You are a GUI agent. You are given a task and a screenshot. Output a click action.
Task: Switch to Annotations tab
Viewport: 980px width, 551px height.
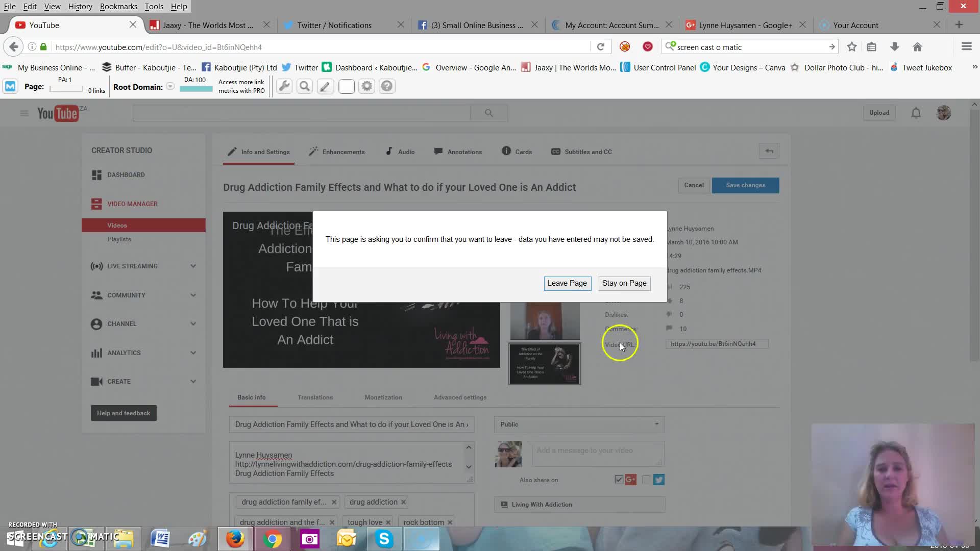[x=458, y=152]
